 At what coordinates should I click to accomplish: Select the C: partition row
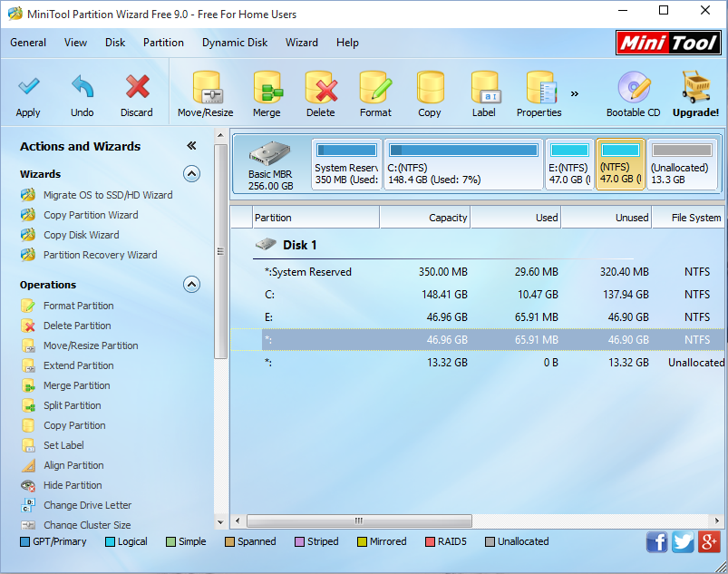pyautogui.click(x=477, y=295)
